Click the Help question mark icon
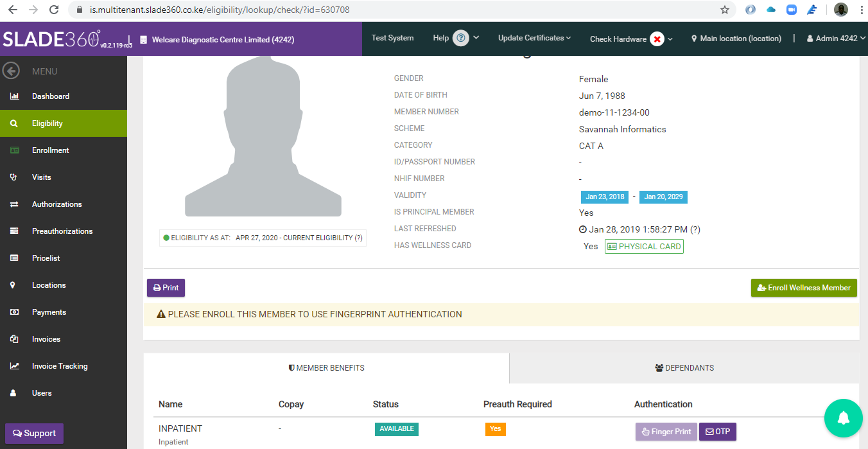 [x=460, y=38]
